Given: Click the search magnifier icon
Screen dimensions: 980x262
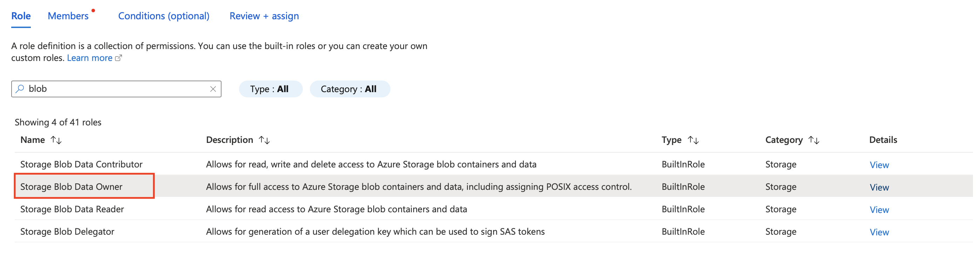Looking at the screenshot, I should click(20, 89).
